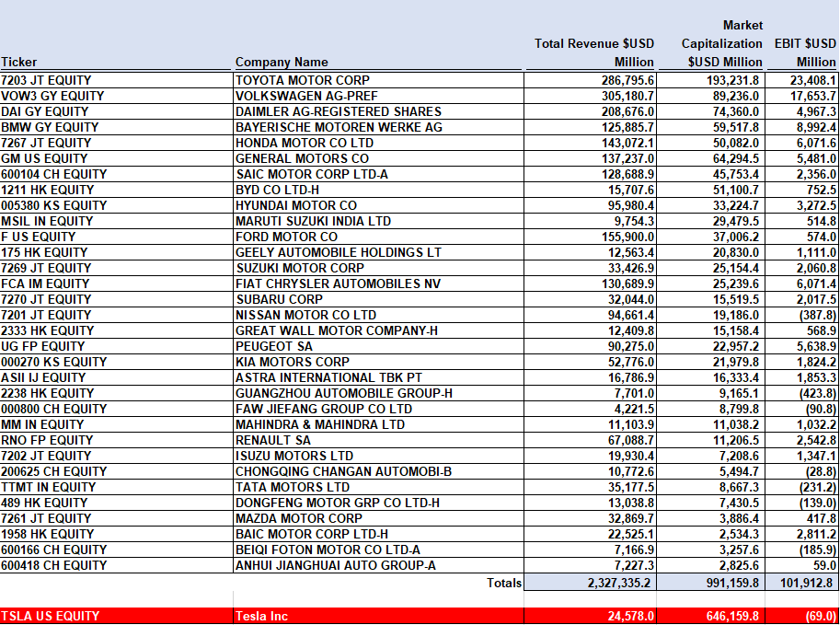Click Tesla's EBIT value (69.0)
The image size is (840, 625).
822,616
